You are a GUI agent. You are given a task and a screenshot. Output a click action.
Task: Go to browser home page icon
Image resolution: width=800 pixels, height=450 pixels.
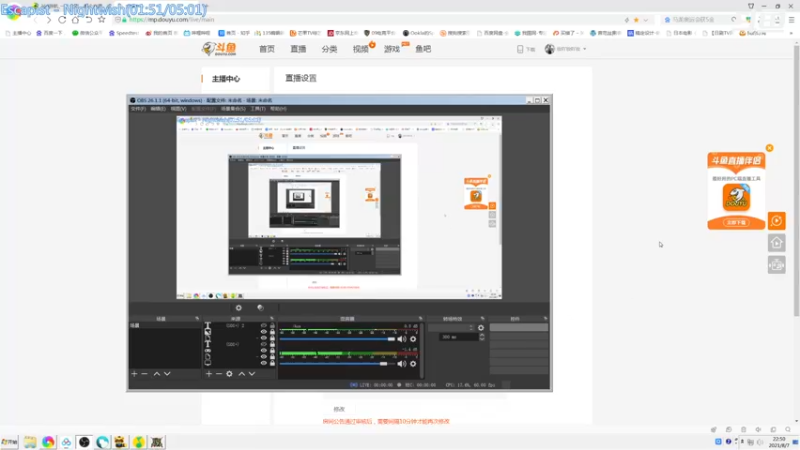pos(75,20)
